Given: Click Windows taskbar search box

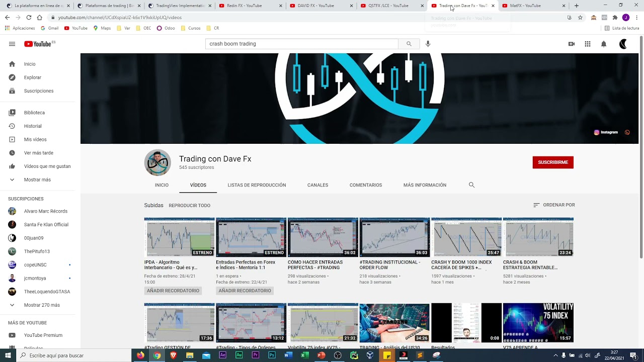Looking at the screenshot, I should click(x=73, y=355).
